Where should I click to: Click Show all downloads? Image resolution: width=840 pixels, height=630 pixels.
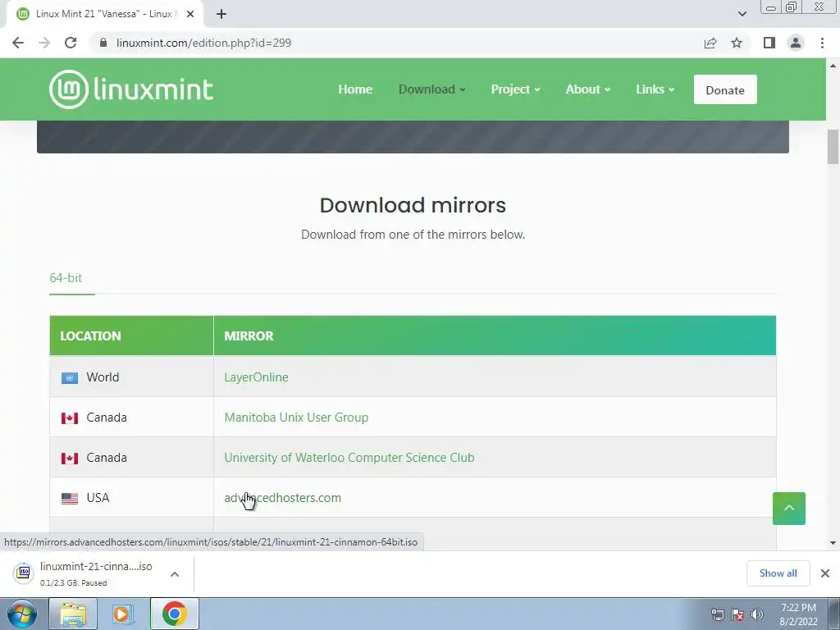point(778,573)
